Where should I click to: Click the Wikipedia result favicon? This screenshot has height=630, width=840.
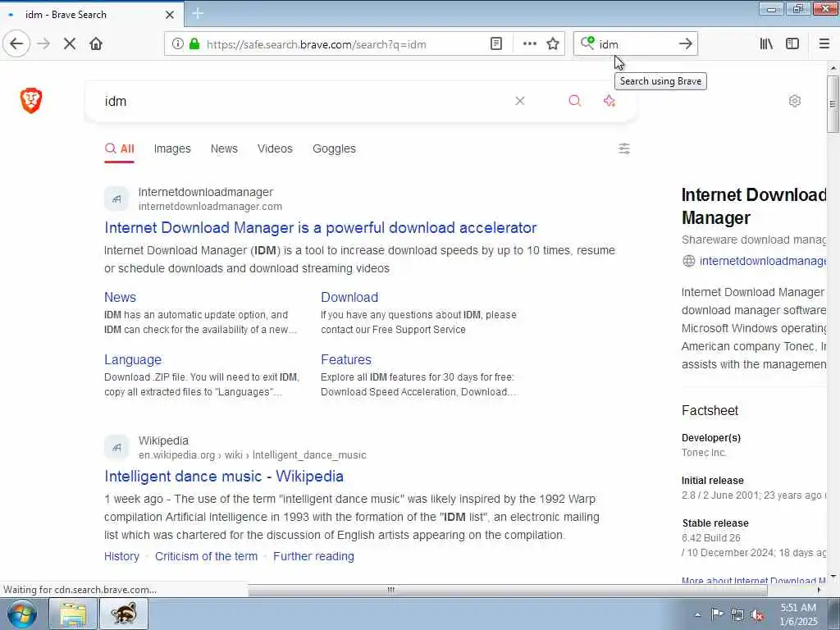click(x=116, y=448)
